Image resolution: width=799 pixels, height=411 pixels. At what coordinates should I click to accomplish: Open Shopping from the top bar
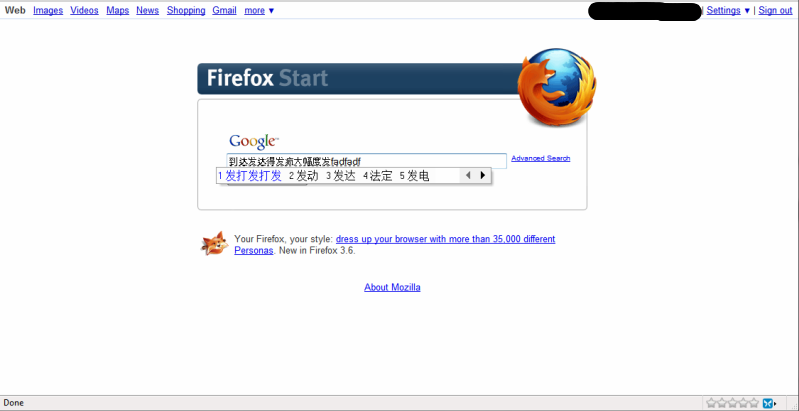186,10
